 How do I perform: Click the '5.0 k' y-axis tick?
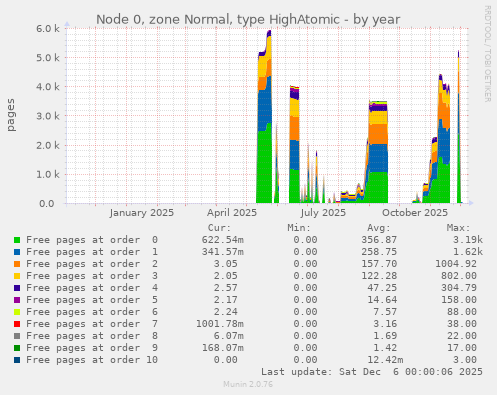coord(48,58)
